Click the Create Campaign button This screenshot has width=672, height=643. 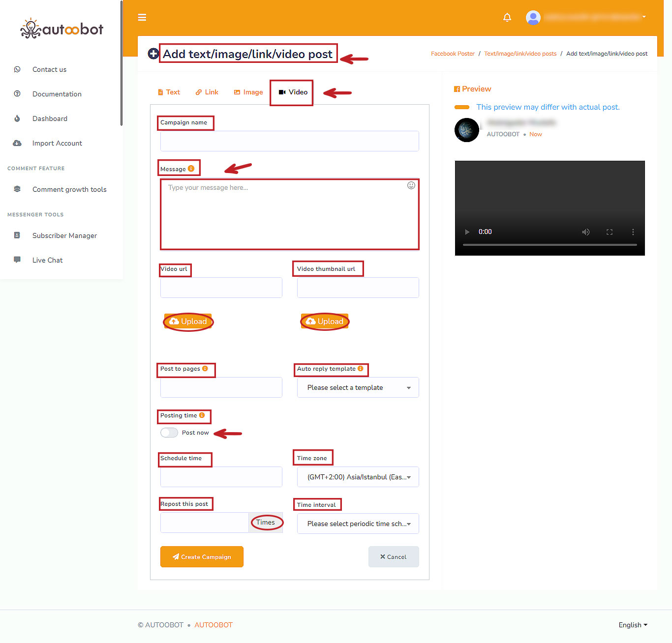[202, 556]
